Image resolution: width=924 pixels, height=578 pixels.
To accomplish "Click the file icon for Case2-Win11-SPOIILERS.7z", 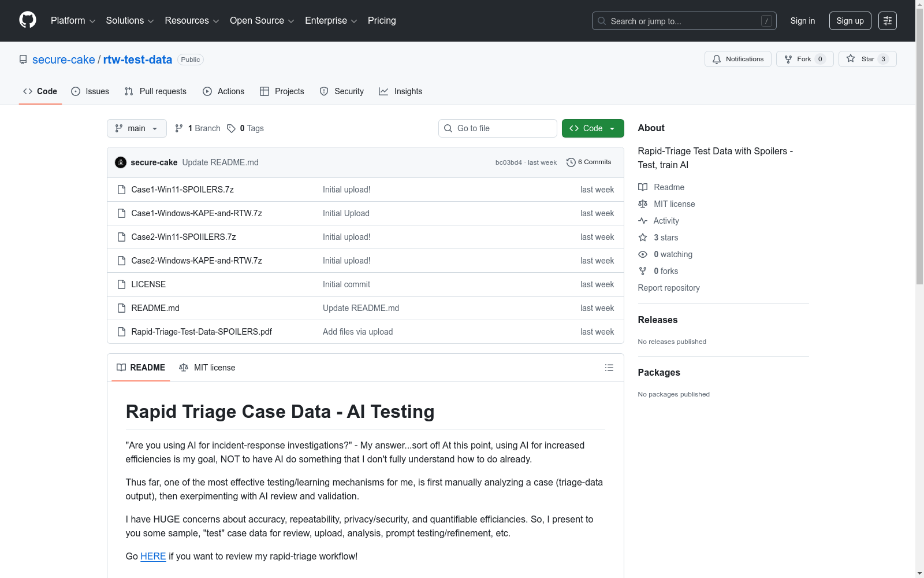I will 121,237.
